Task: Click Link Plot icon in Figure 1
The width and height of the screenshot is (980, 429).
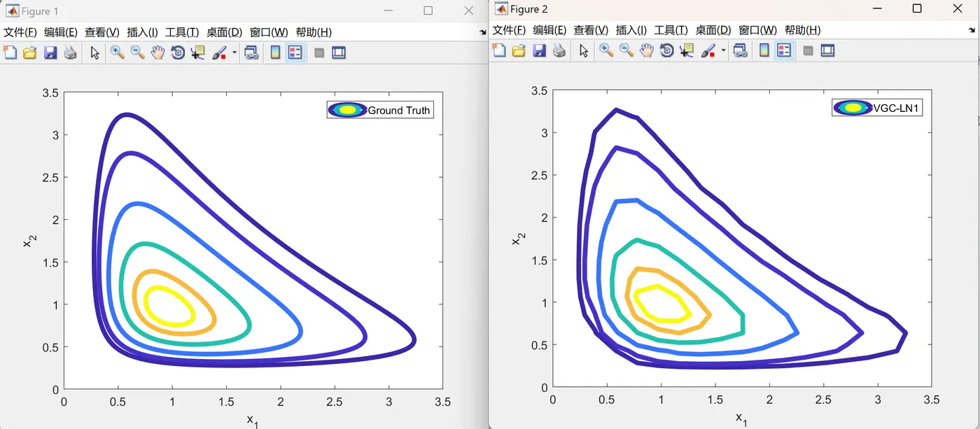Action: (x=251, y=52)
